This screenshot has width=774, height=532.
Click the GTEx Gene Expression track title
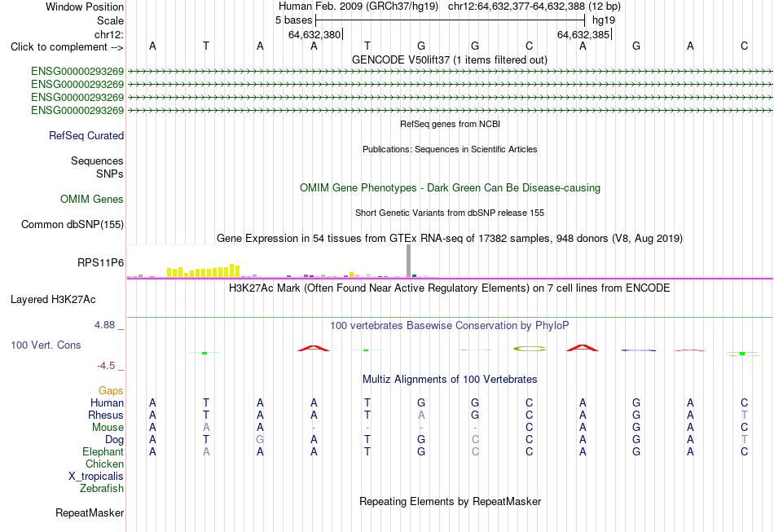click(450, 239)
